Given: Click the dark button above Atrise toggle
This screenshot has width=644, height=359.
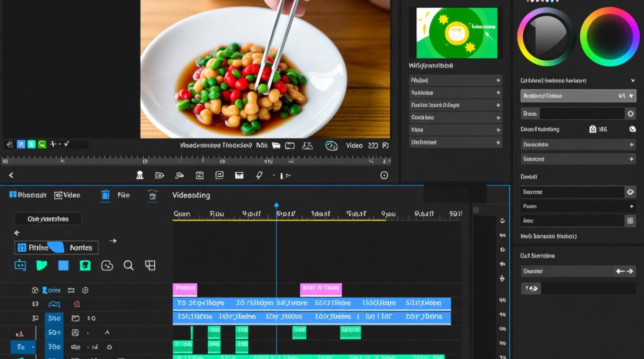Looking at the screenshot, I should (x=48, y=219).
